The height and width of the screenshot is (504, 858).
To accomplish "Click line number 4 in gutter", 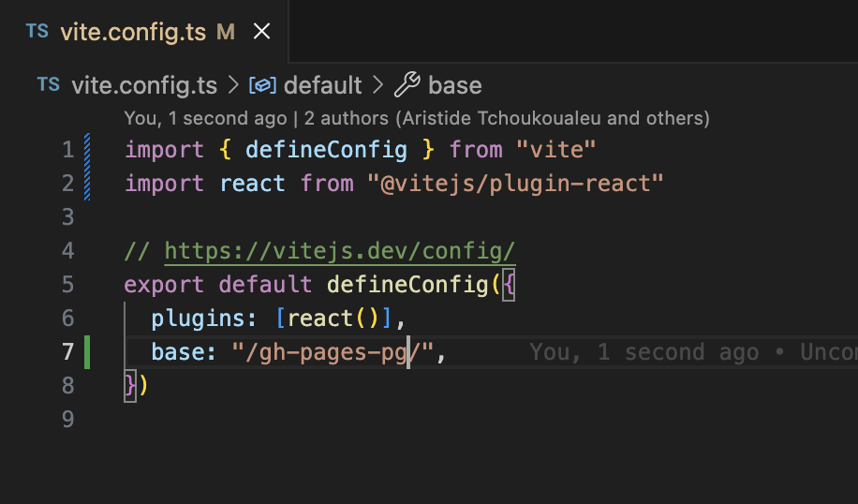I will tap(67, 251).
